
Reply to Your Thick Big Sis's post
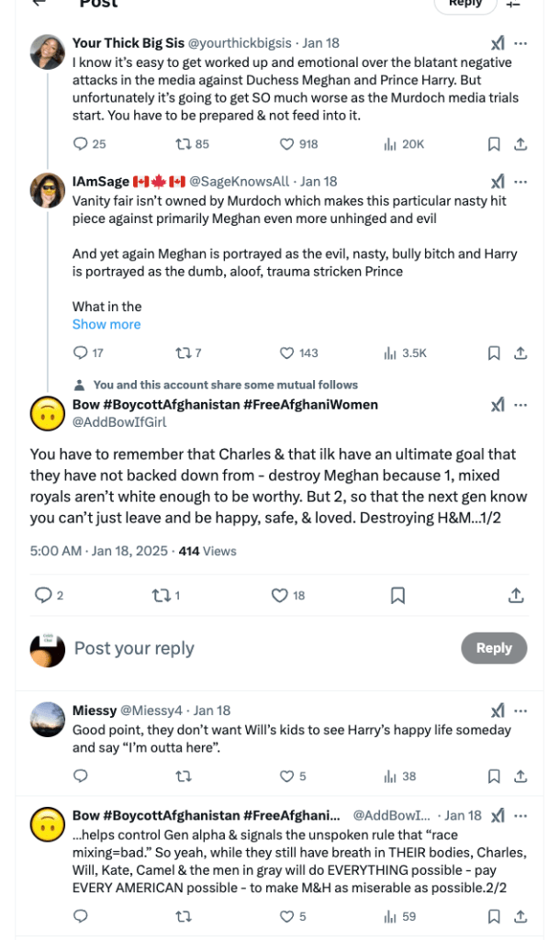80,144
